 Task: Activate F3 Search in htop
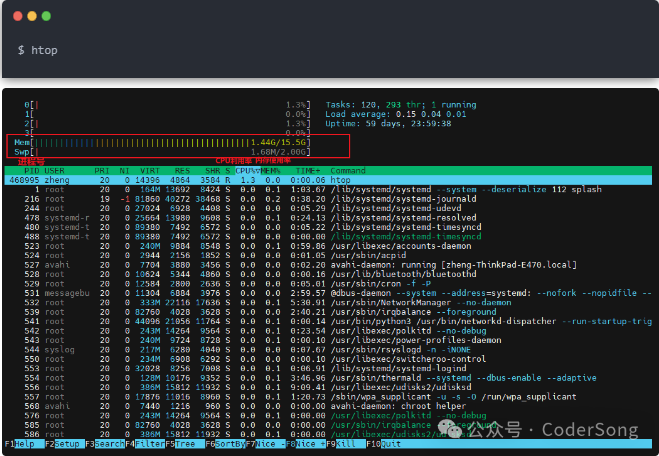point(105,444)
